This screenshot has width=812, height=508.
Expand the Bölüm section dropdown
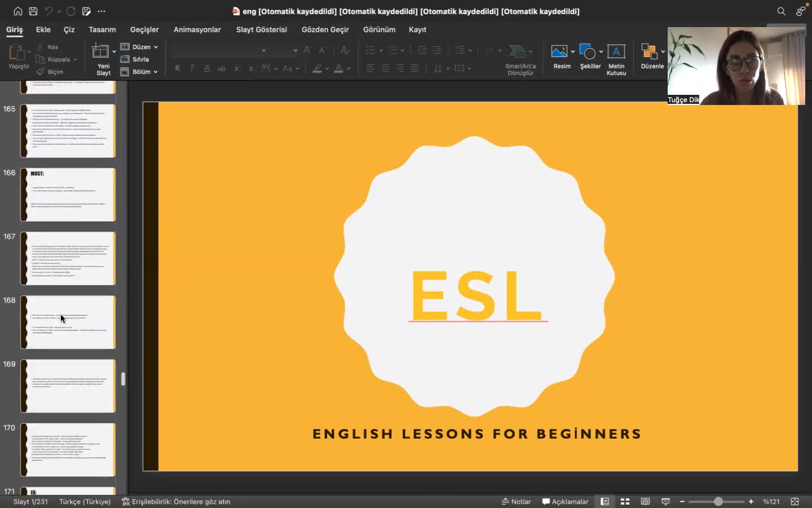click(156, 72)
